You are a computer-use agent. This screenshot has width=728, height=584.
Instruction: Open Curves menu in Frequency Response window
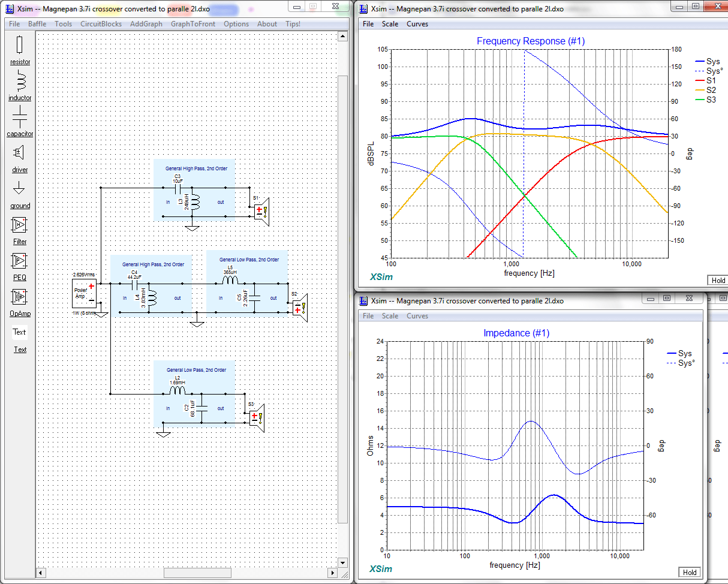[x=417, y=24]
